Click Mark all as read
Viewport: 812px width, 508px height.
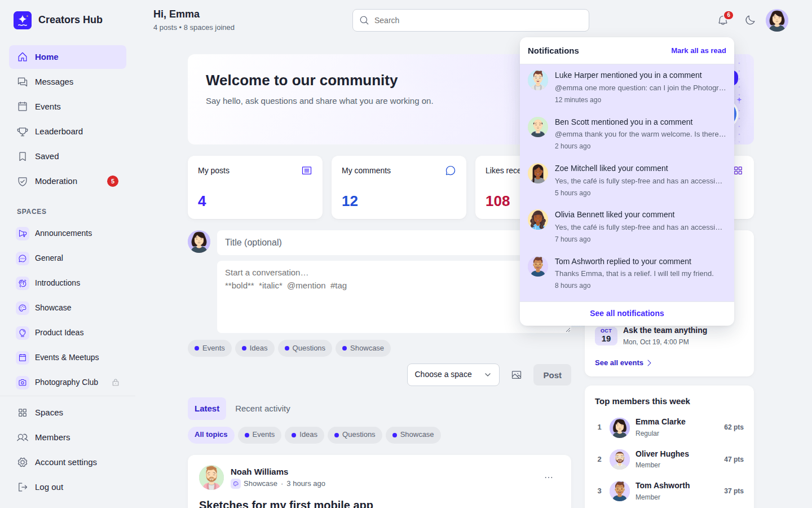699,51
